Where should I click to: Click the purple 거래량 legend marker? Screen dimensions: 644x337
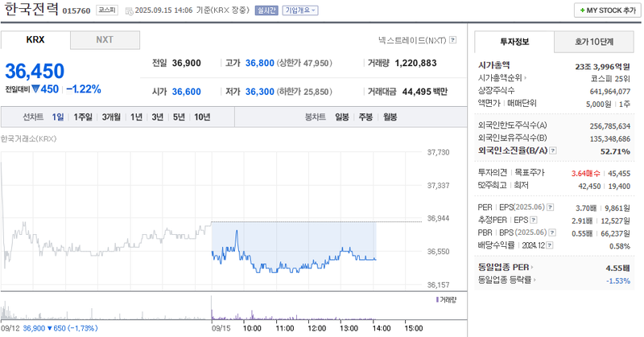coord(437,300)
